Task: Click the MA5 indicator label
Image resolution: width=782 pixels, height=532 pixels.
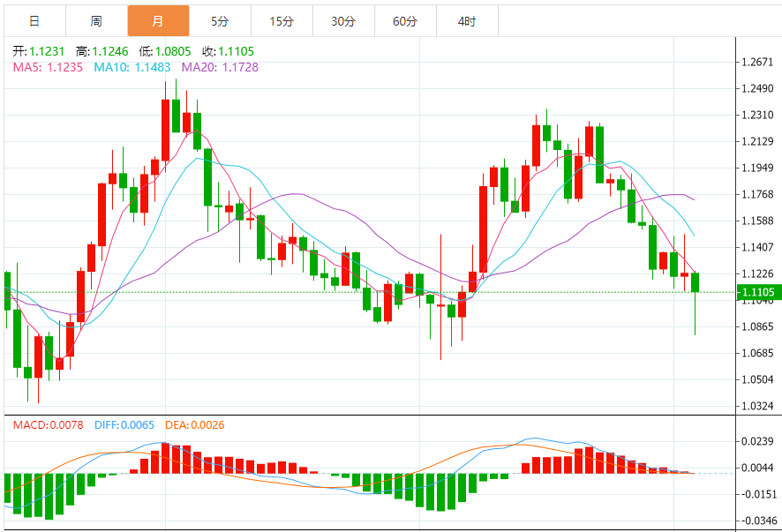Action: coord(49,67)
